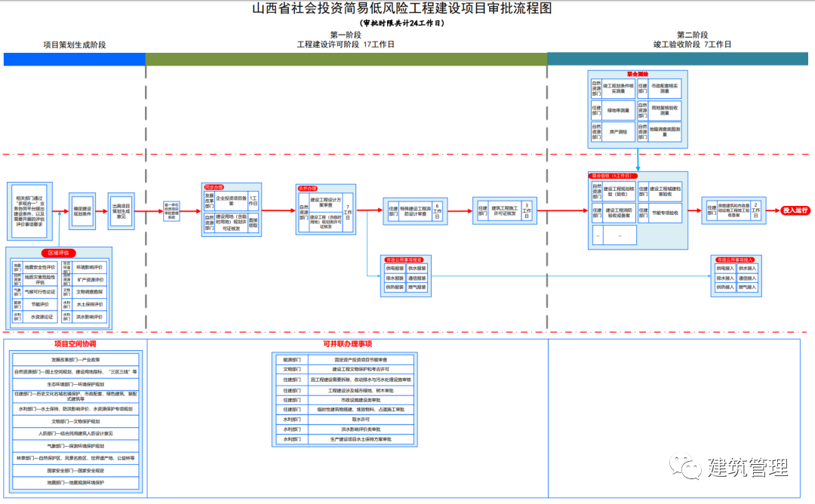Select the "地震安全性评价" cell

[x=39, y=267]
